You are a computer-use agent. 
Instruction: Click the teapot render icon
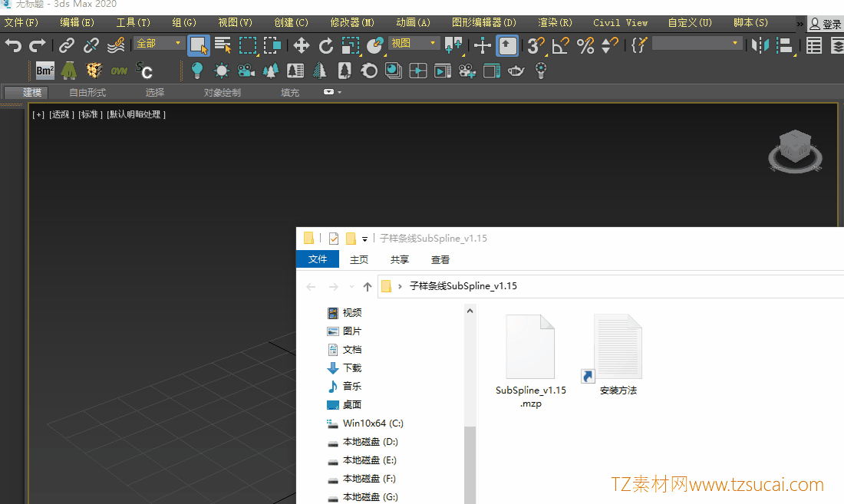(x=516, y=71)
